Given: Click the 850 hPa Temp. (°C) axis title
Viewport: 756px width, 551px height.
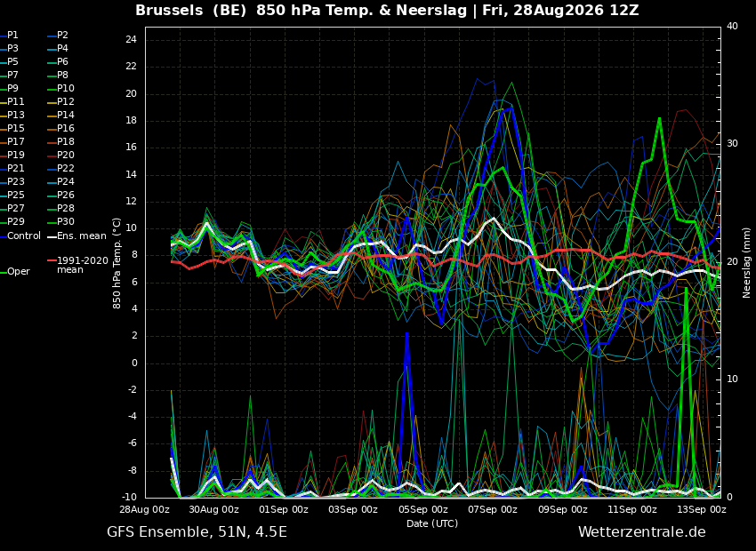Looking at the screenshot, I should (117, 263).
